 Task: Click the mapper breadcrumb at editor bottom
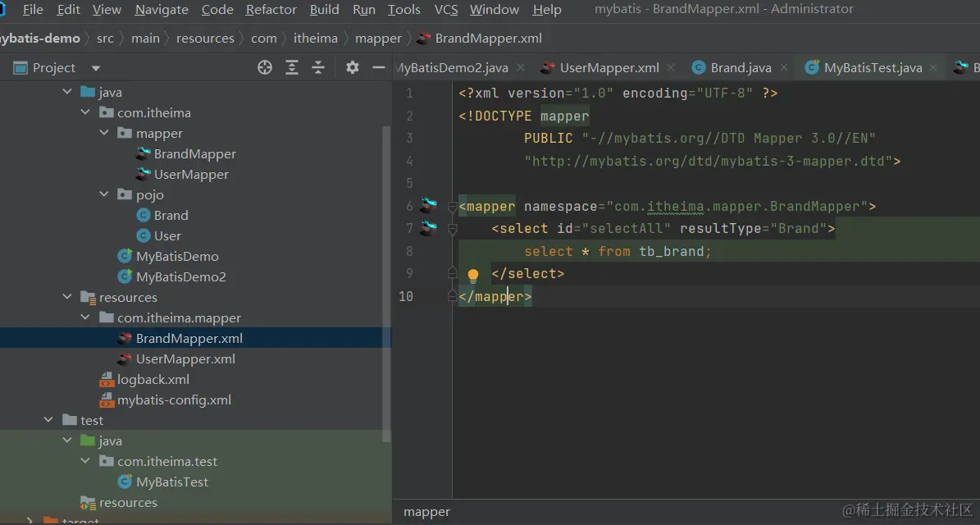tap(427, 512)
